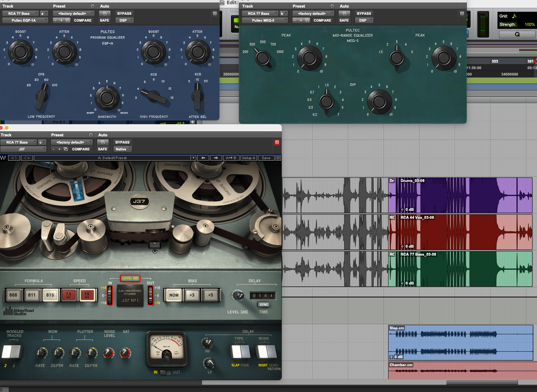
Task: Toggle the J37 LEVEL link icon
Action: tap(130, 278)
